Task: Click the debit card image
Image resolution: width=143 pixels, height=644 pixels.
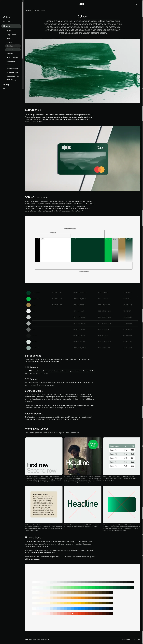Action: click(83, 158)
